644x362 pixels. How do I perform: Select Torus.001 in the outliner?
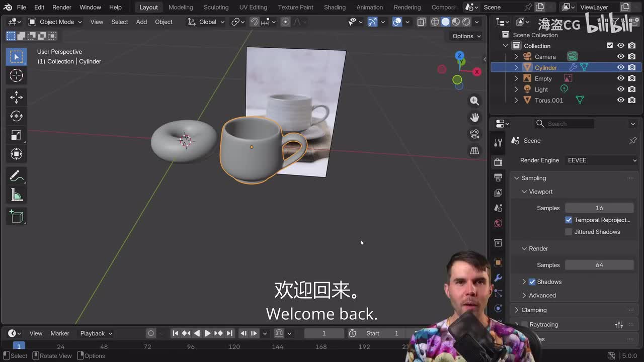coord(549,100)
